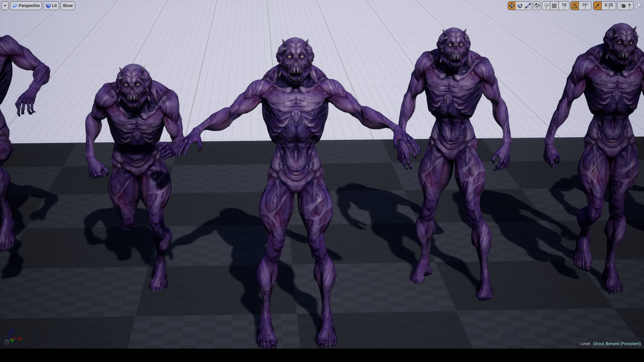This screenshot has width=644, height=362.
Task: Toggle world/local coordinate system globe icon
Action: [537, 6]
